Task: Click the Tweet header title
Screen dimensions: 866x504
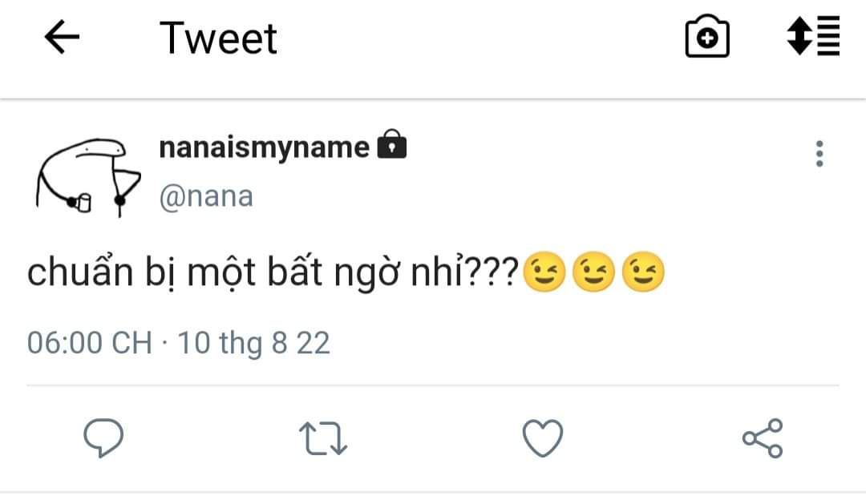Action: 218,38
